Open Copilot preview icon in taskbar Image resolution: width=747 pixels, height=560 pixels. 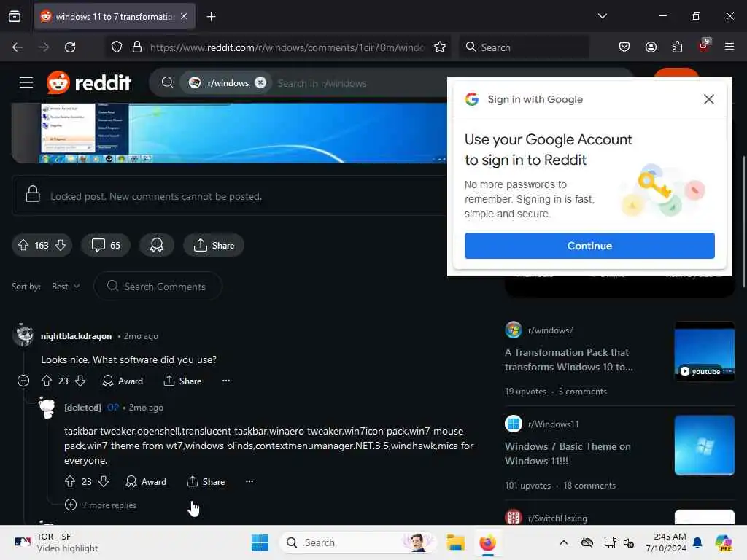724,542
